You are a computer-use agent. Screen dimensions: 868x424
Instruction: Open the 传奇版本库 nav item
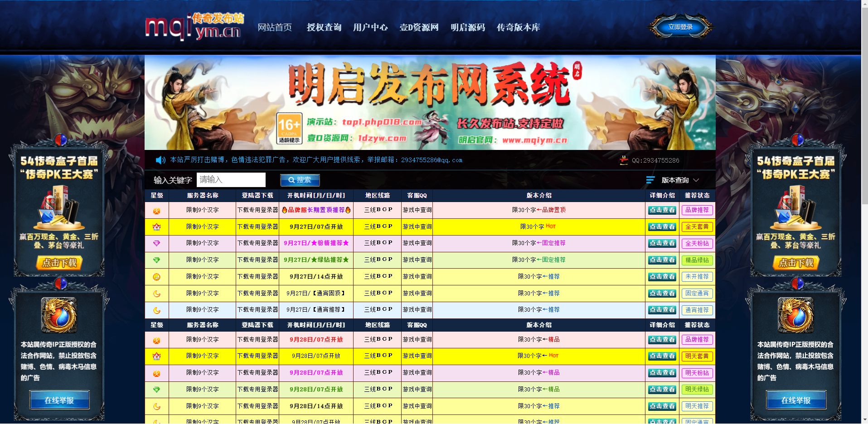coord(518,28)
